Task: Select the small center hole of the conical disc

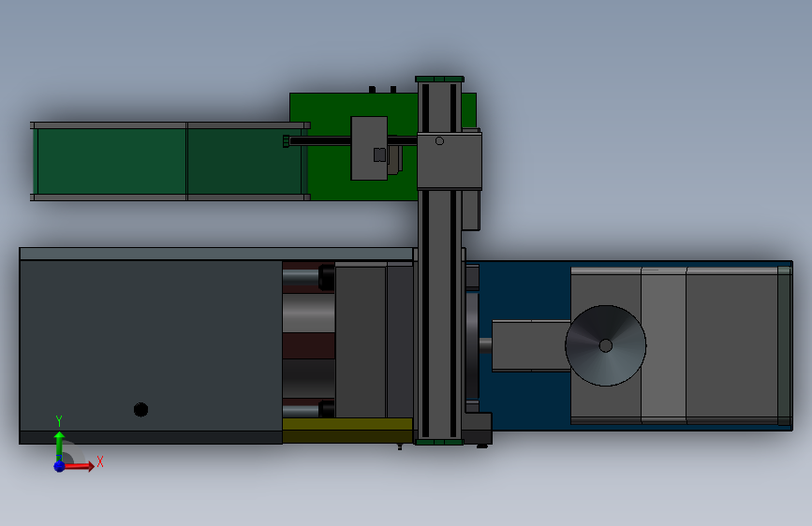Action: coord(605,345)
